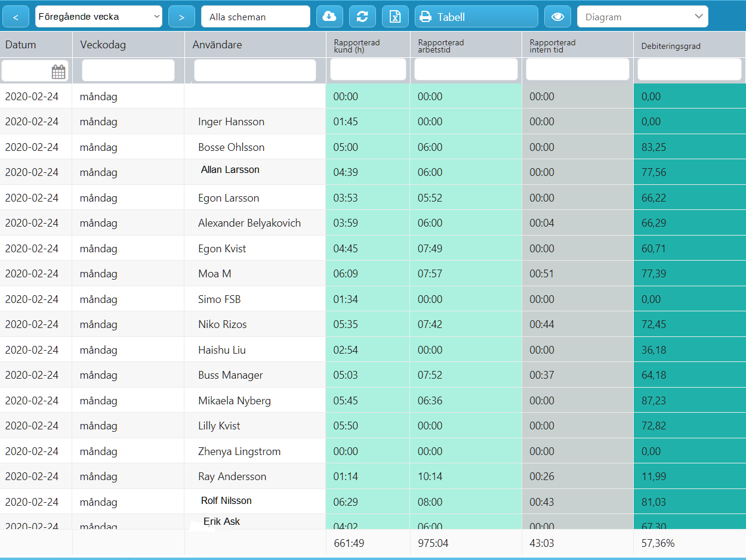
Task: Focus the Veckodag filter box
Action: click(128, 70)
